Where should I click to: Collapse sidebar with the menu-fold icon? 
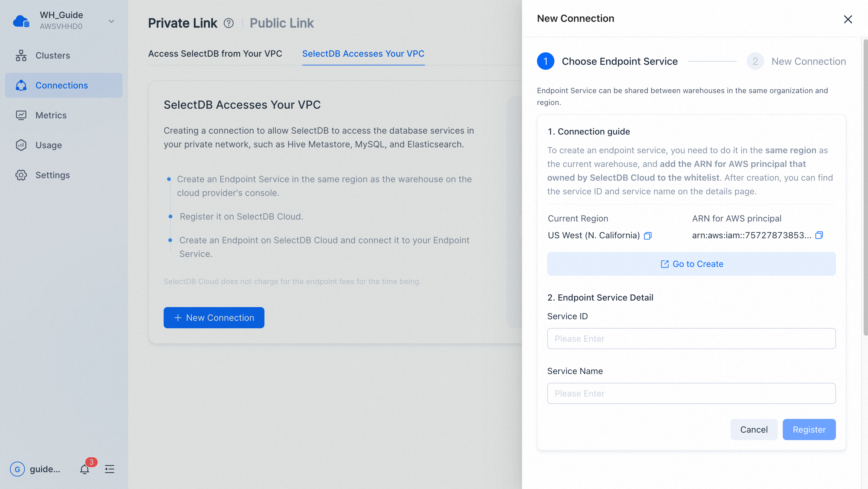pos(110,469)
